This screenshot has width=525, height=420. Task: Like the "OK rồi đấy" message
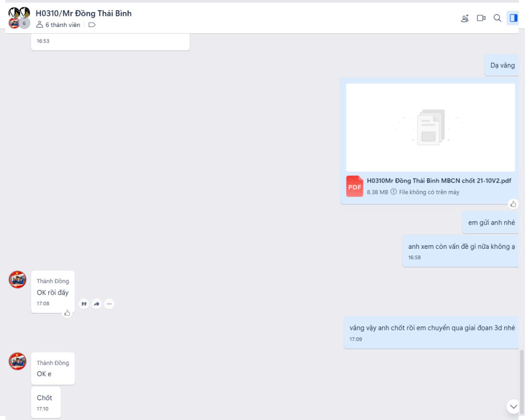click(67, 313)
